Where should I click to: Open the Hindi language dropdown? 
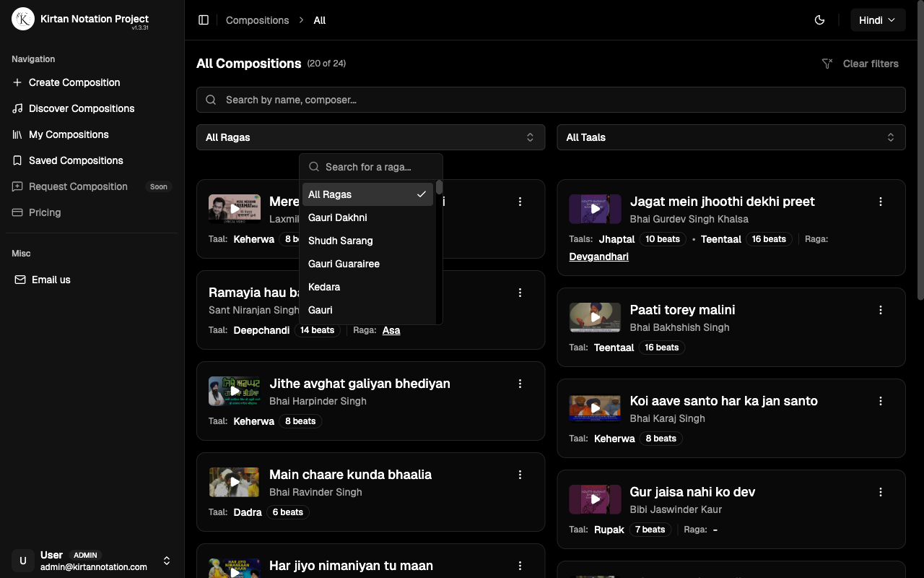878,20
